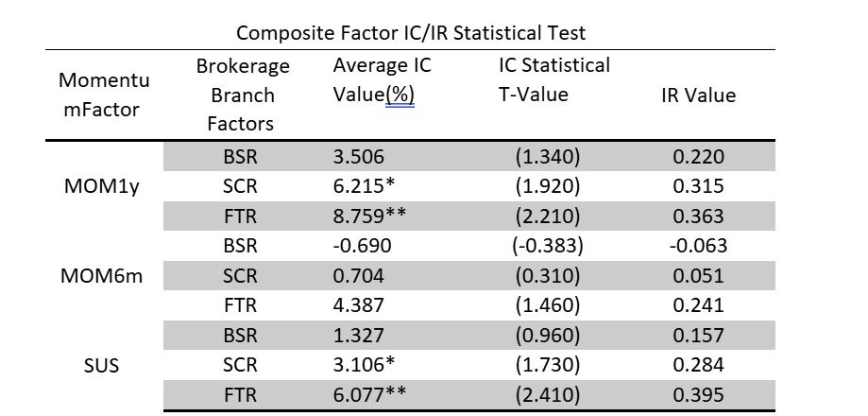Screen dimensions: 868x416
Task: Select the Average IC Value(%) header
Action: point(374,81)
